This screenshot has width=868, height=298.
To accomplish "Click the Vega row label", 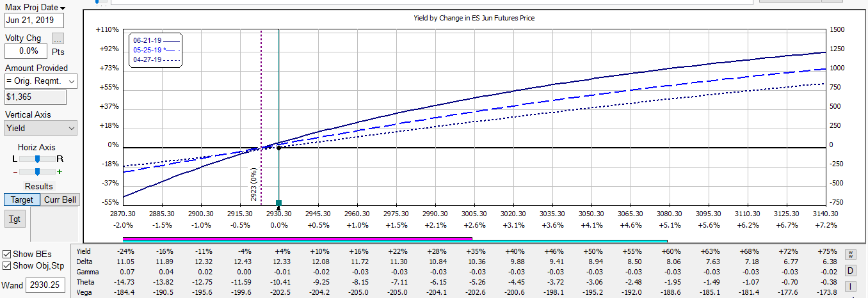I will coord(84,292).
